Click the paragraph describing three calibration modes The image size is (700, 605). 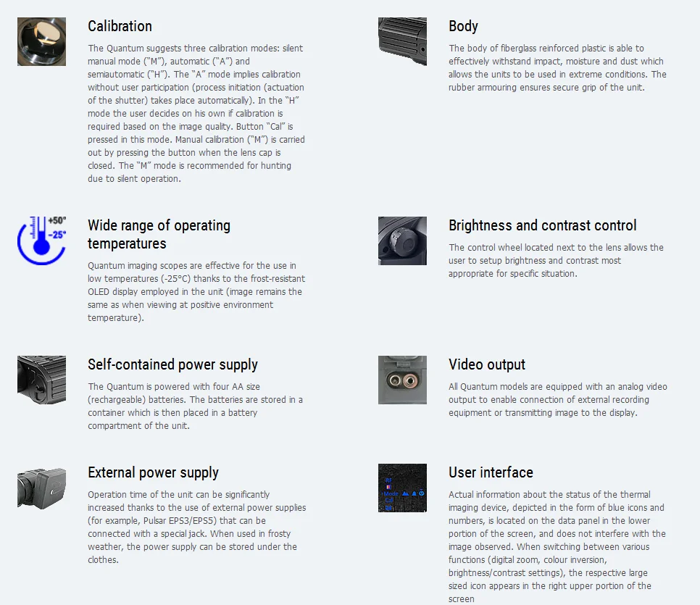coord(196,114)
